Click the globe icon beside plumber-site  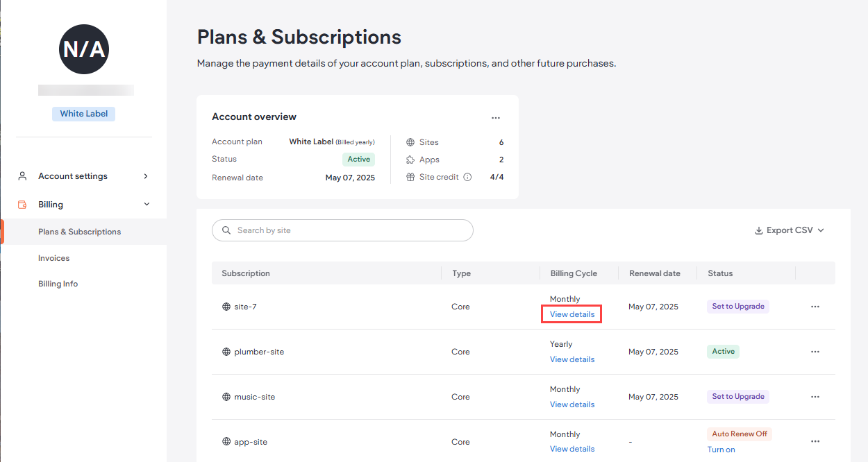(x=225, y=351)
